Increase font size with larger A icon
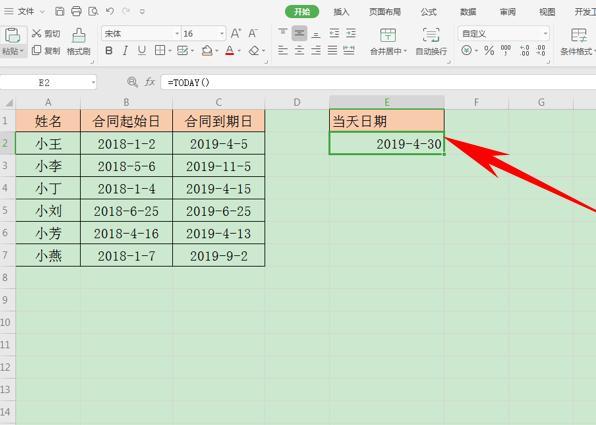596x425 pixels. pos(236,33)
